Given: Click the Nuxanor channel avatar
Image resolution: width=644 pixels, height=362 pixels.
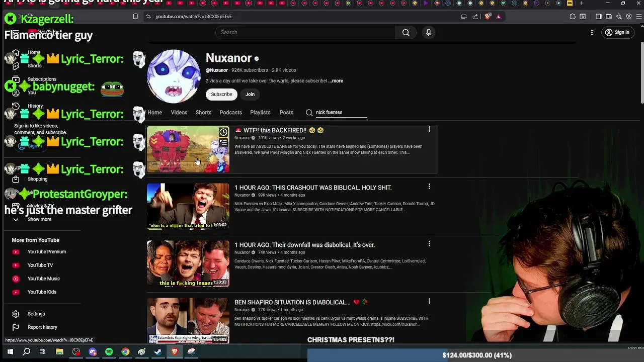Looking at the screenshot, I should click(174, 76).
